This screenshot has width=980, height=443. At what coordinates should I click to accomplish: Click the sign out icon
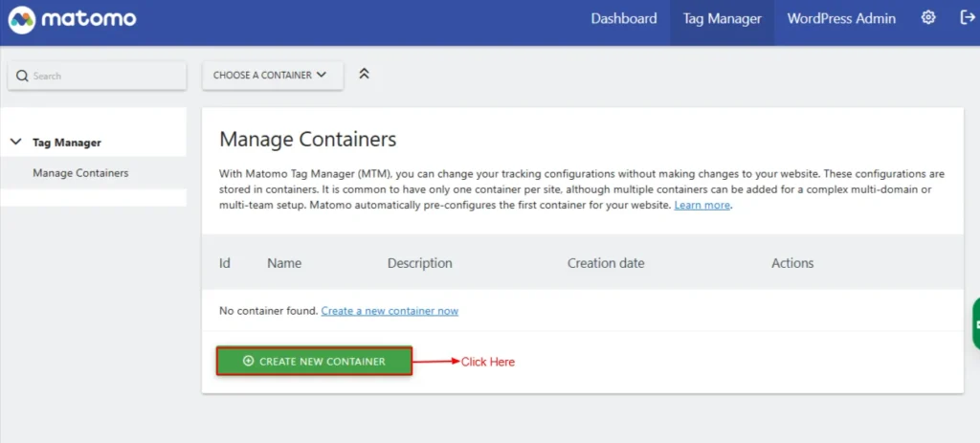[x=967, y=18]
